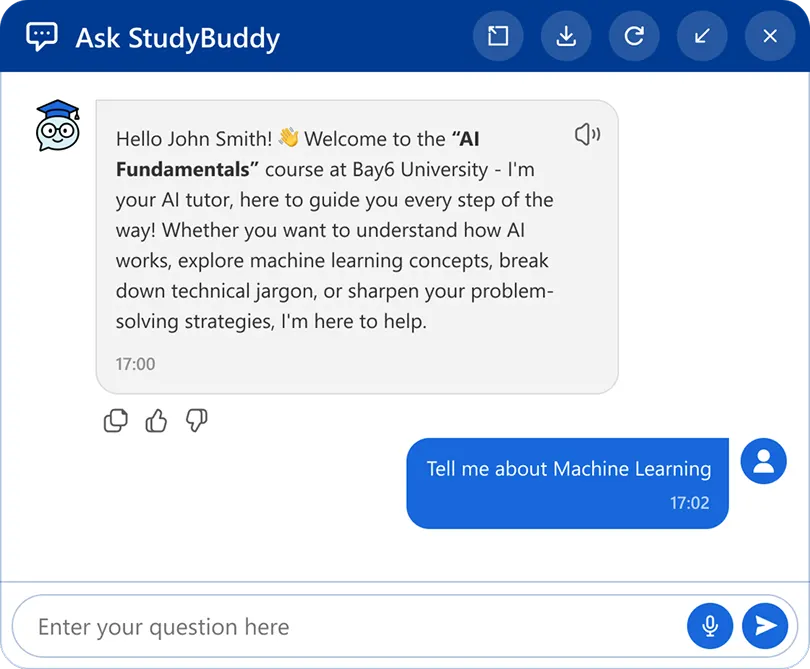Screen dimensions: 810x669
Task: Click the 17:00 message timestamp
Action: pyautogui.click(x=136, y=364)
